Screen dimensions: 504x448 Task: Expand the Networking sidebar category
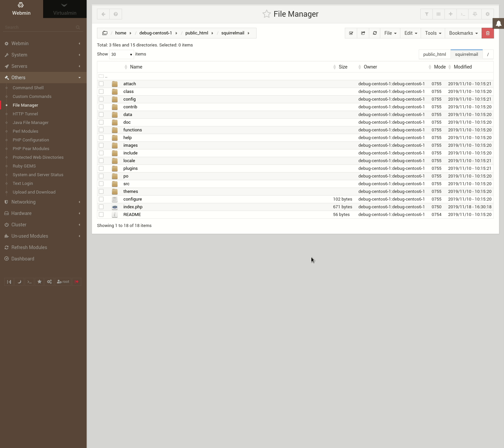[x=43, y=202]
